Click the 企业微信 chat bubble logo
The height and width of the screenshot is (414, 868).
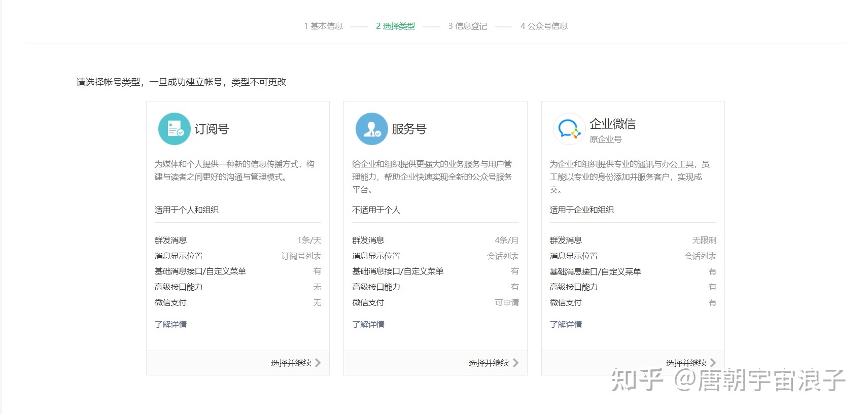[x=569, y=129]
